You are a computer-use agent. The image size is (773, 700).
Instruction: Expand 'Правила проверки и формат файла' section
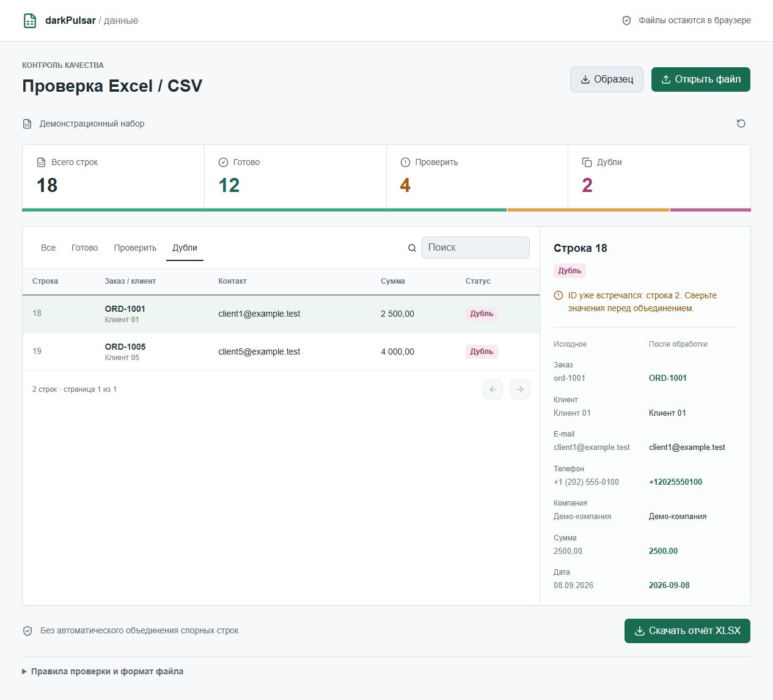pyautogui.click(x=103, y=671)
